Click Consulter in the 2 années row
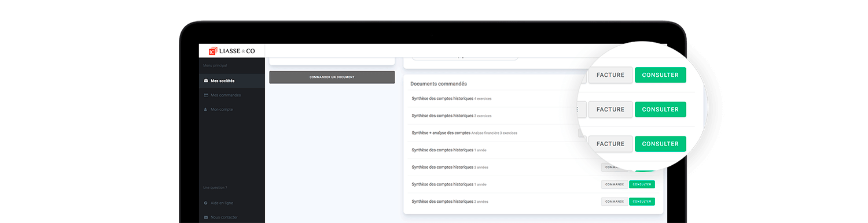Image resolution: width=868 pixels, height=223 pixels. click(642, 202)
